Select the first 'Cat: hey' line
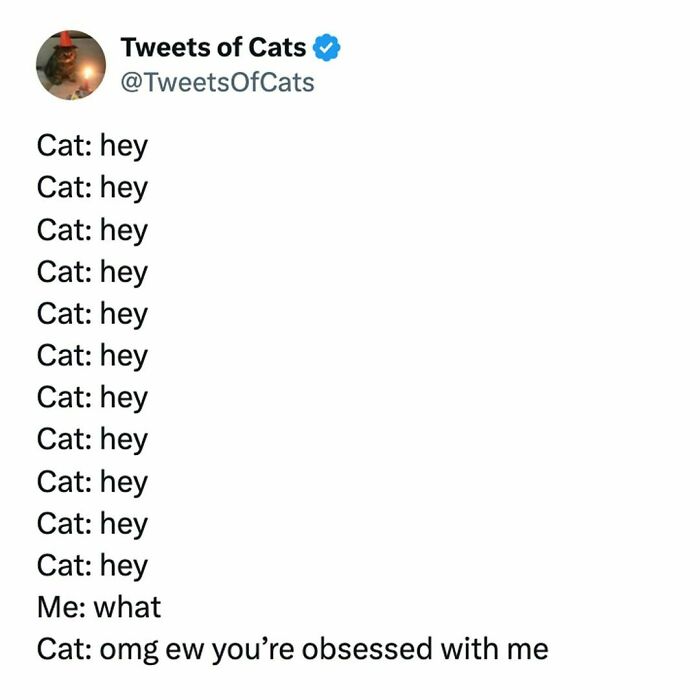 pos(92,146)
